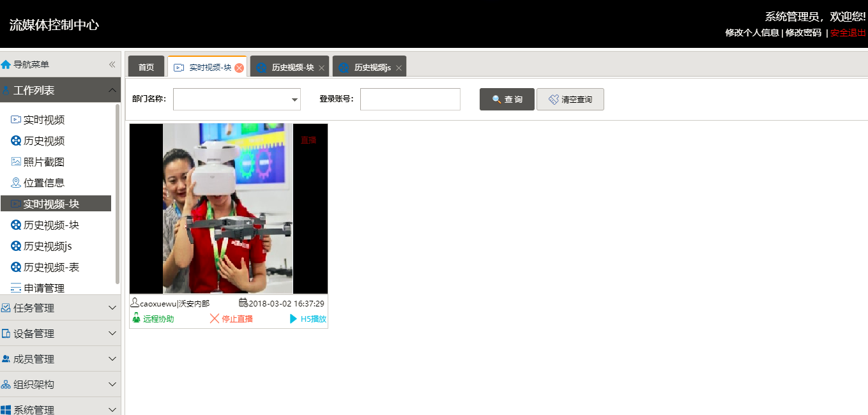Click the 清空查询 button
The image size is (868, 415).
(570, 100)
